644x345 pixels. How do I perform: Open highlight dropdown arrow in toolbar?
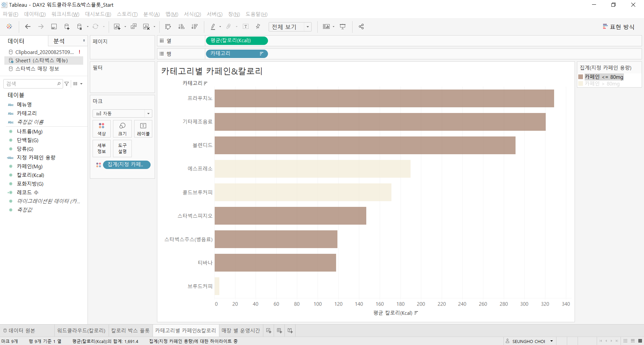(x=220, y=27)
